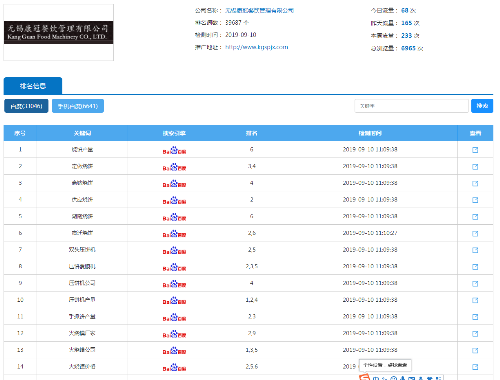This screenshot has width=500, height=380.
Task: Click rank value 1,2,4 in row 10
Action: [252, 300]
